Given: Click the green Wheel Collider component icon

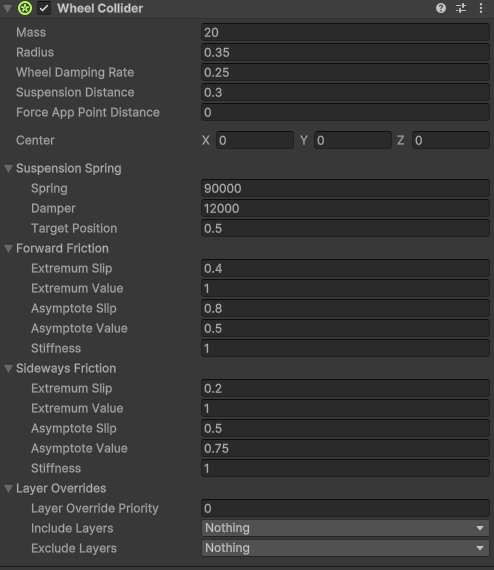Looking at the screenshot, I should [25, 8].
